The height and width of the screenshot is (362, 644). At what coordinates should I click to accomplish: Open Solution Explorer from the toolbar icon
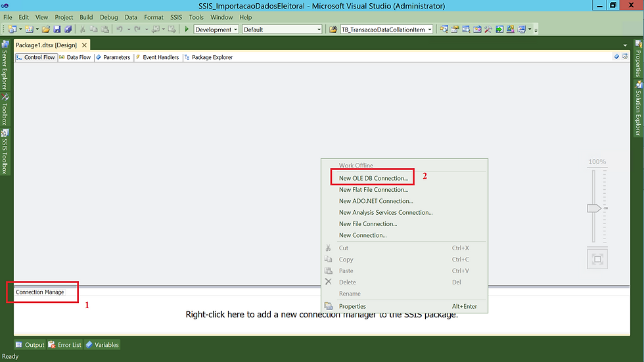(x=444, y=29)
